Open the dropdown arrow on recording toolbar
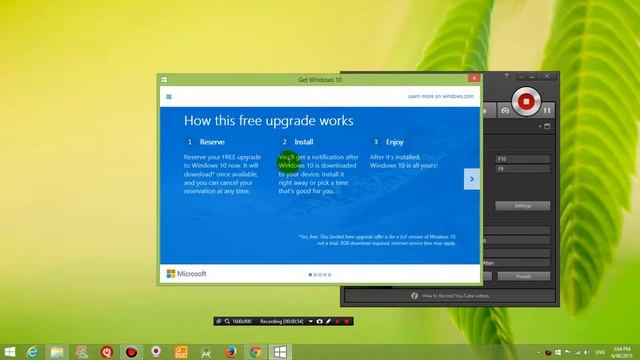This screenshot has height=360, width=640. (x=311, y=322)
